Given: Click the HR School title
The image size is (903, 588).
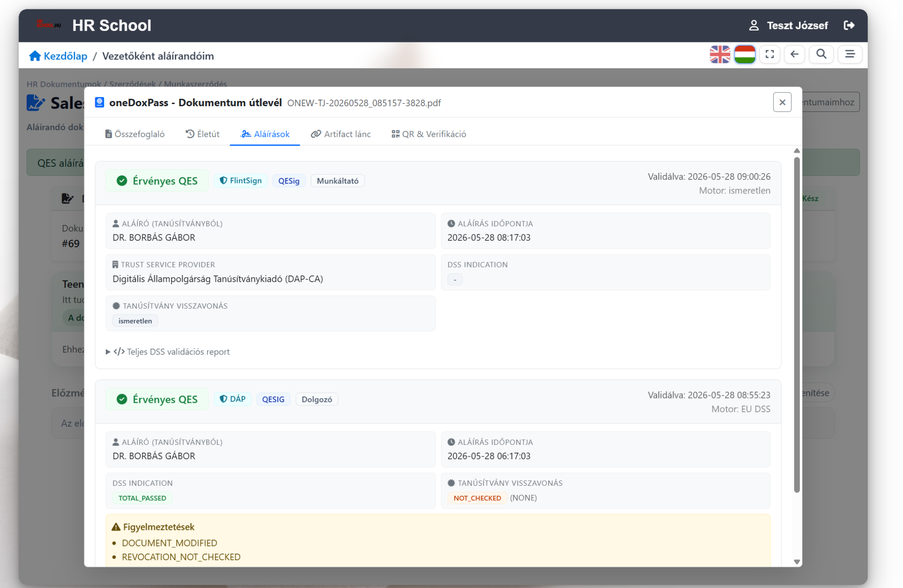Looking at the screenshot, I should [x=112, y=26].
